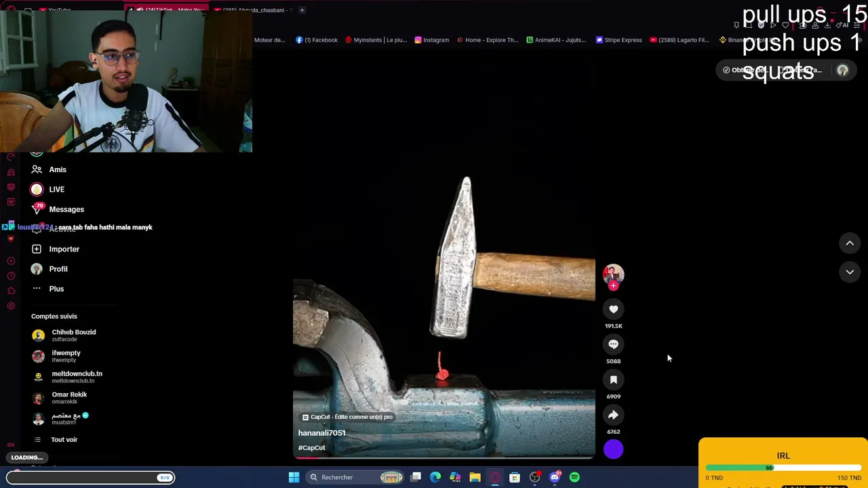The width and height of the screenshot is (868, 488).
Task: Expand the Plus menu in the sidebar
Action: (x=47, y=289)
